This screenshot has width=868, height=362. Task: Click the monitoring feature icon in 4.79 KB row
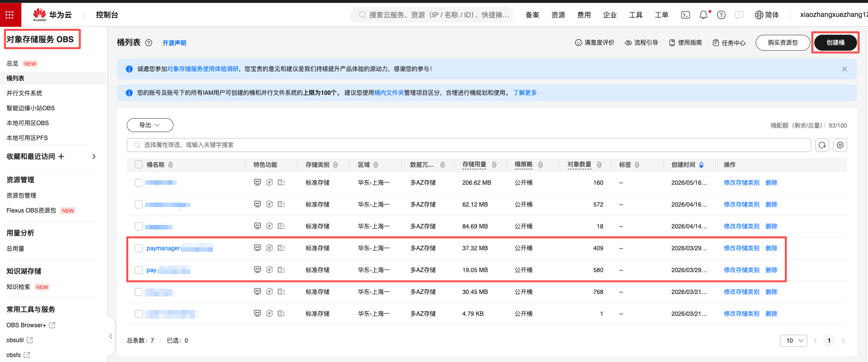[258, 313]
